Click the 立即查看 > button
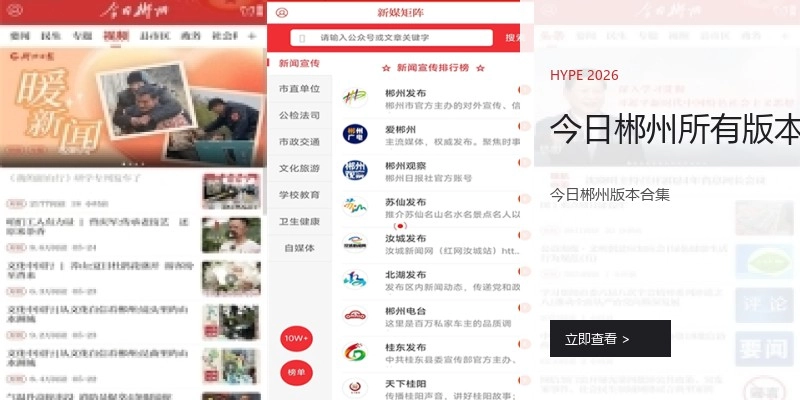The width and height of the screenshot is (800, 400). pyautogui.click(x=610, y=339)
